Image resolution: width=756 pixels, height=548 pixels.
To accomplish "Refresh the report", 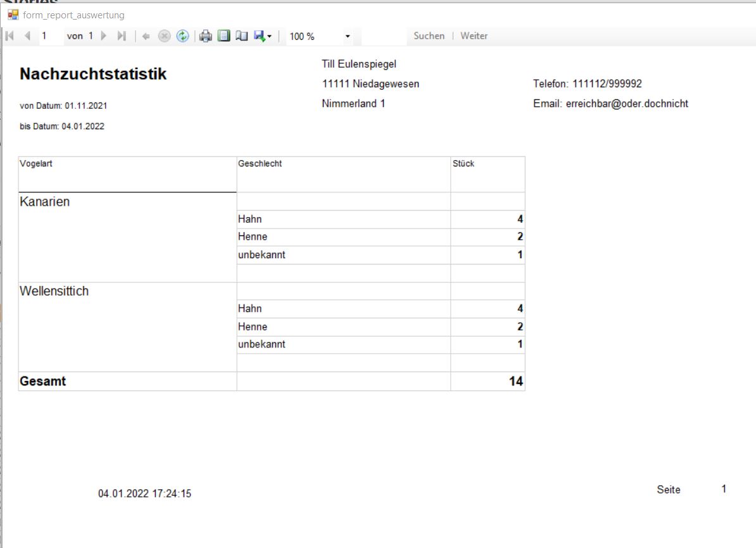I will (182, 37).
